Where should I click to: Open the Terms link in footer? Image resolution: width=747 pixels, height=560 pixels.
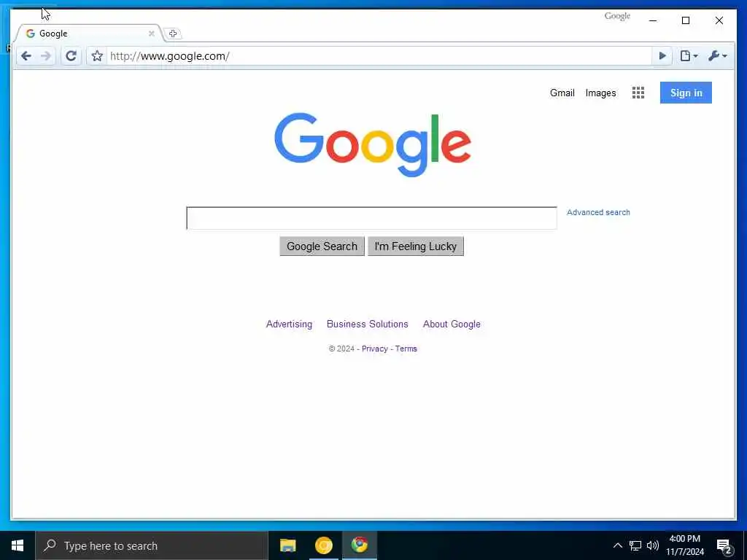point(406,349)
